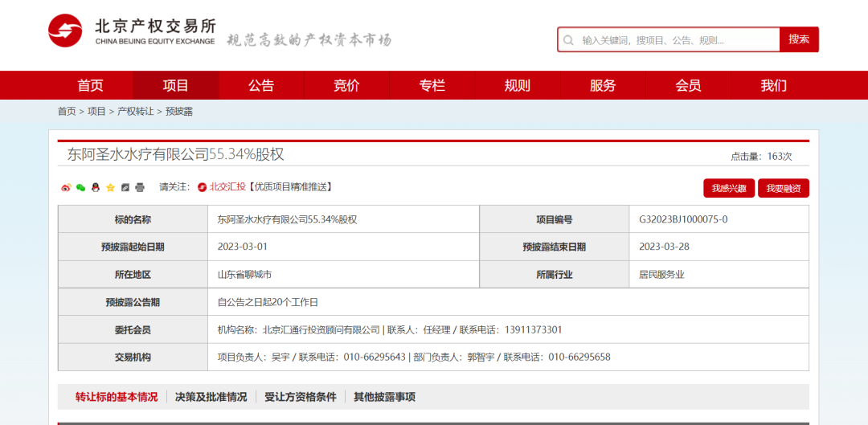Image resolution: width=868 pixels, height=425 pixels.
Task: Select the 居民服务业 industry cell
Action: pyautogui.click(x=719, y=275)
